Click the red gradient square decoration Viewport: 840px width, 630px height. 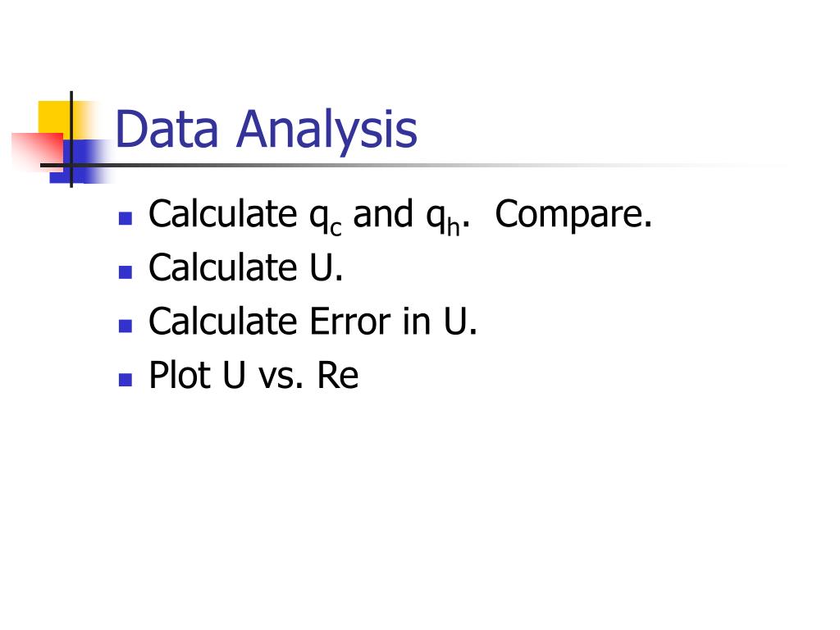coord(38,151)
